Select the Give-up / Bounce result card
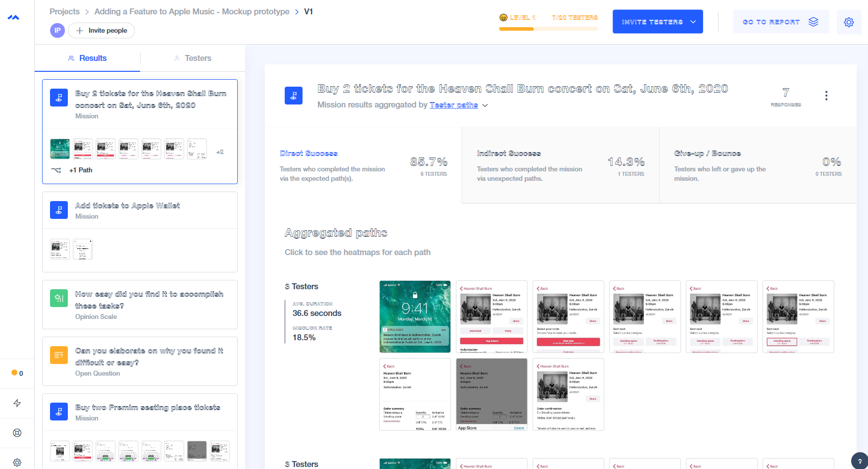Screen dimensions: 868x469 758,165
